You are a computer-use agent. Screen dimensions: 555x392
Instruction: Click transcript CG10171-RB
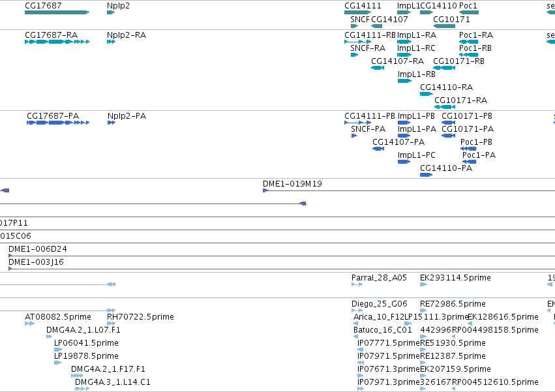coord(444,68)
